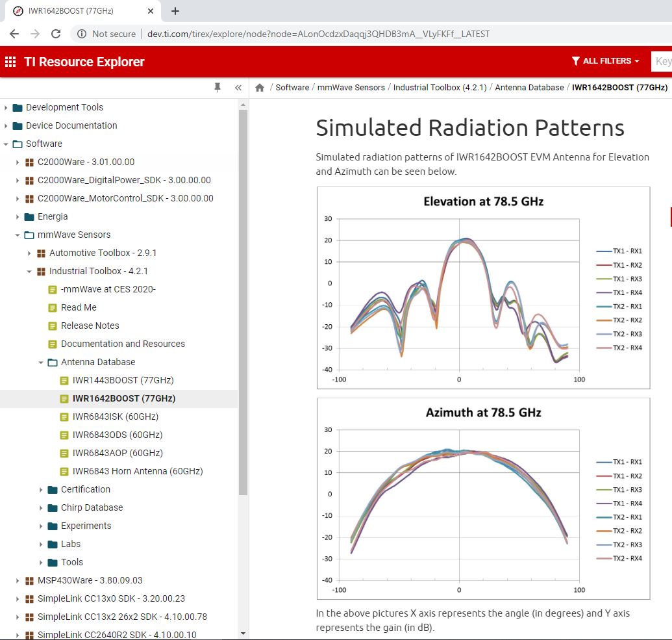
Task: Click the mmWave Sensors breadcrumb link
Action: (351, 88)
